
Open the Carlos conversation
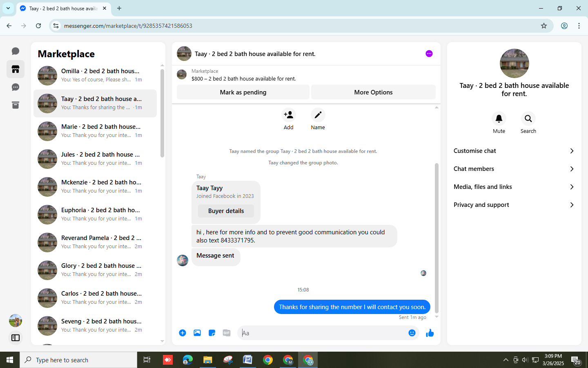[95, 298]
